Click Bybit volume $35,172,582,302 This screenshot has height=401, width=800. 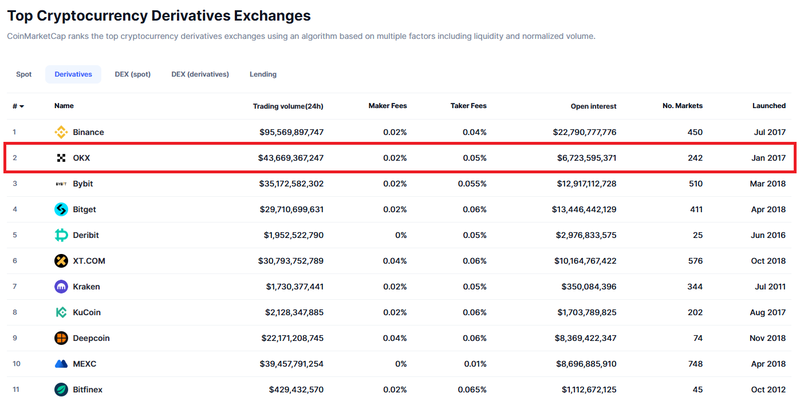(x=291, y=184)
